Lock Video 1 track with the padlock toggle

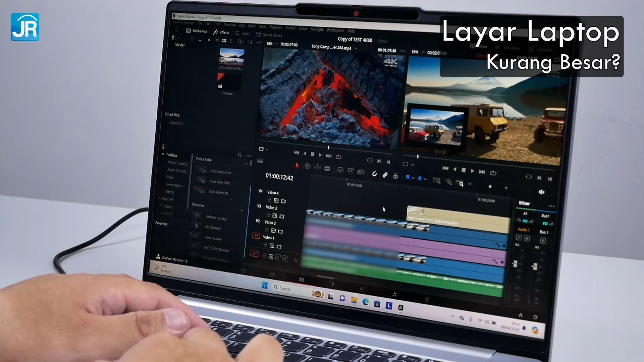pos(266,245)
